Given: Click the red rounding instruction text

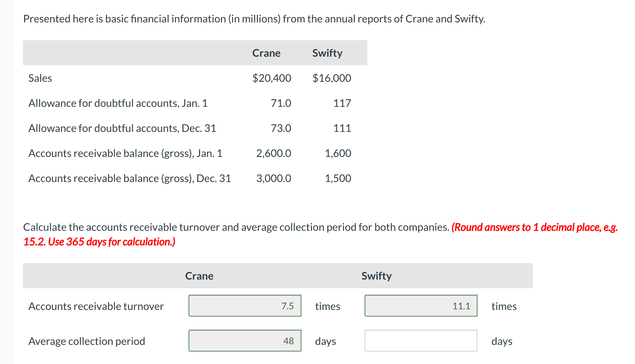Looking at the screenshot, I should 534,227.
